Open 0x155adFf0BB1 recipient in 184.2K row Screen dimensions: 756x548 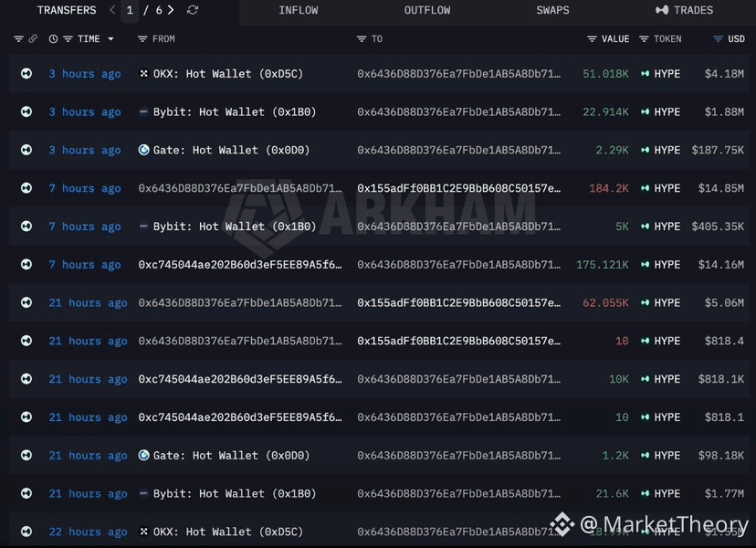coord(458,188)
